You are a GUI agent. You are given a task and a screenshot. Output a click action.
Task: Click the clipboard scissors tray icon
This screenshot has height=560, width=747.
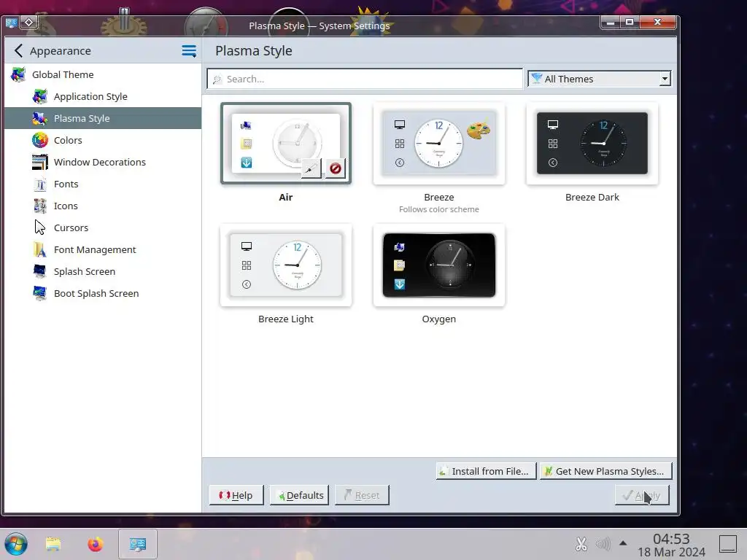581,544
